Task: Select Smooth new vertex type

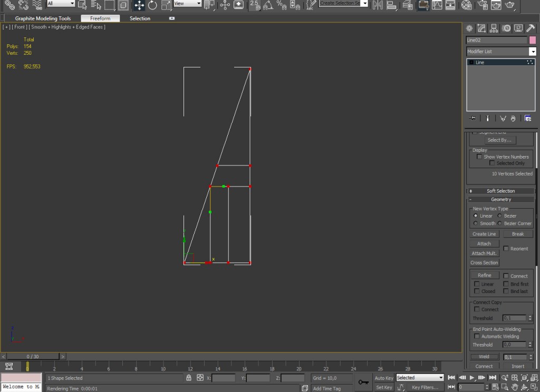Action: click(476, 223)
